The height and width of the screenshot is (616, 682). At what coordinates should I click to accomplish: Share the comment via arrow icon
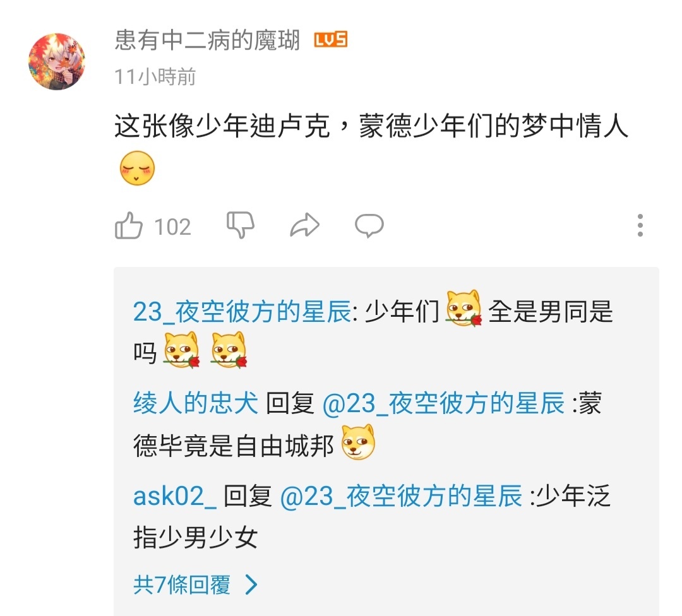pos(305,225)
